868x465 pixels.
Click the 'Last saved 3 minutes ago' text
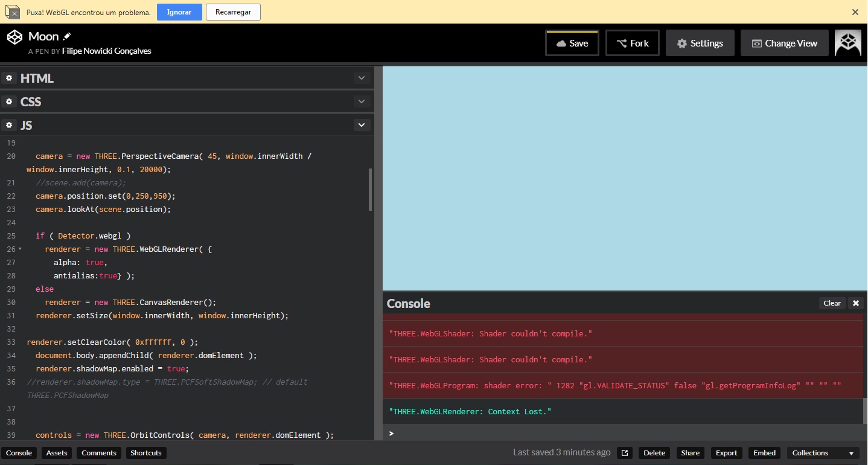(x=561, y=452)
